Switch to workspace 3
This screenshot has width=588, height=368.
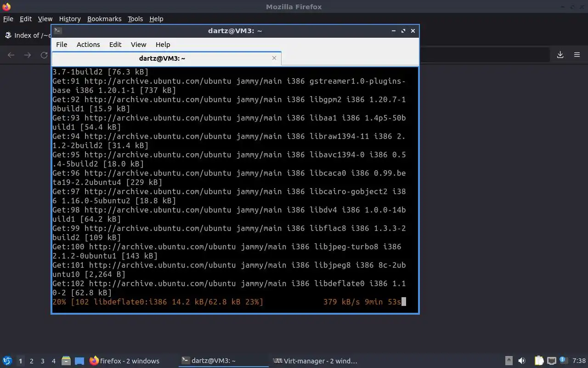42,361
